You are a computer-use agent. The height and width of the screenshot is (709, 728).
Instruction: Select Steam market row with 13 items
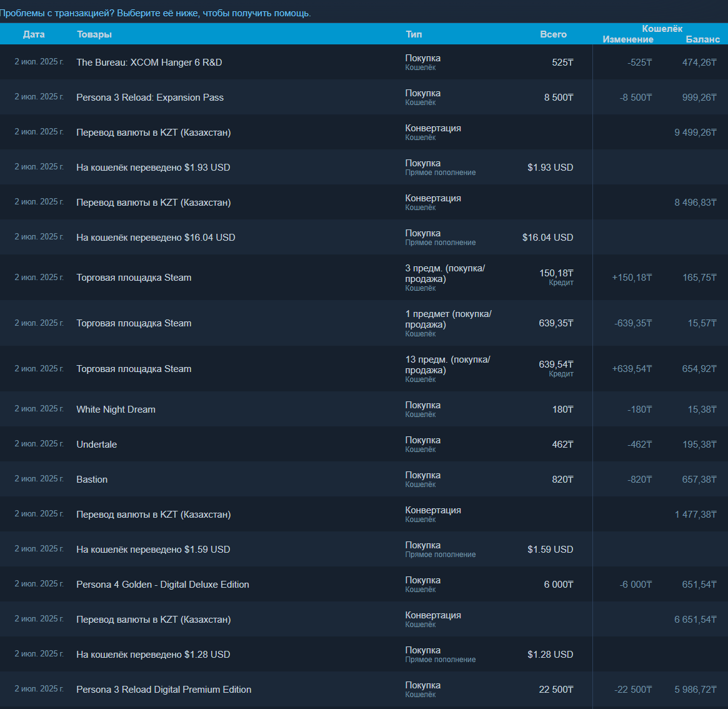coord(364,368)
